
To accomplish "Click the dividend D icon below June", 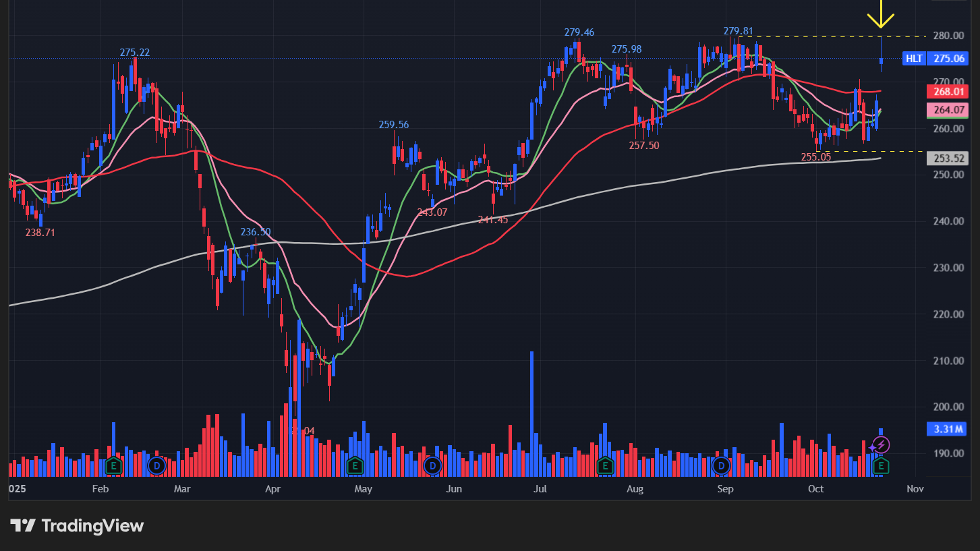I will [432, 465].
